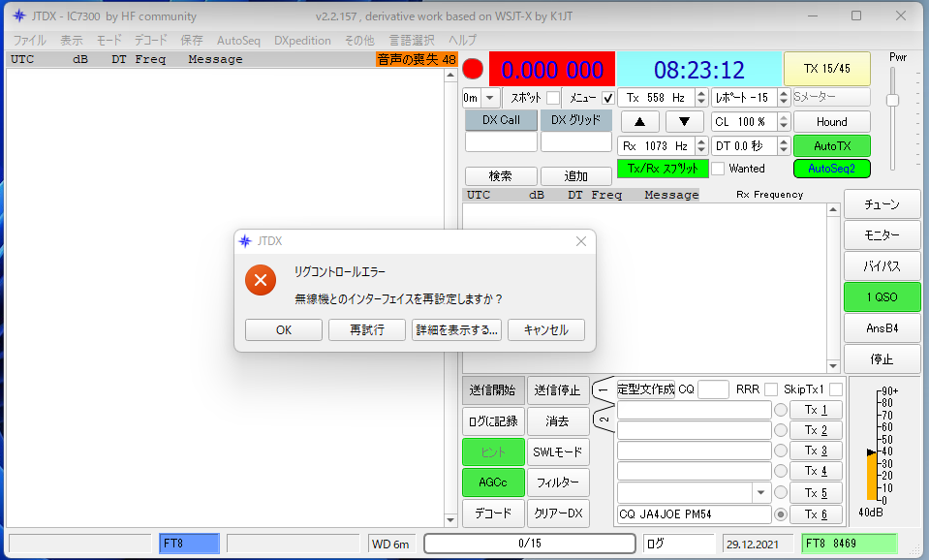Image resolution: width=929 pixels, height=560 pixels.
Task: Adjust the Tx 558 Hz spinner
Action: pos(701,98)
